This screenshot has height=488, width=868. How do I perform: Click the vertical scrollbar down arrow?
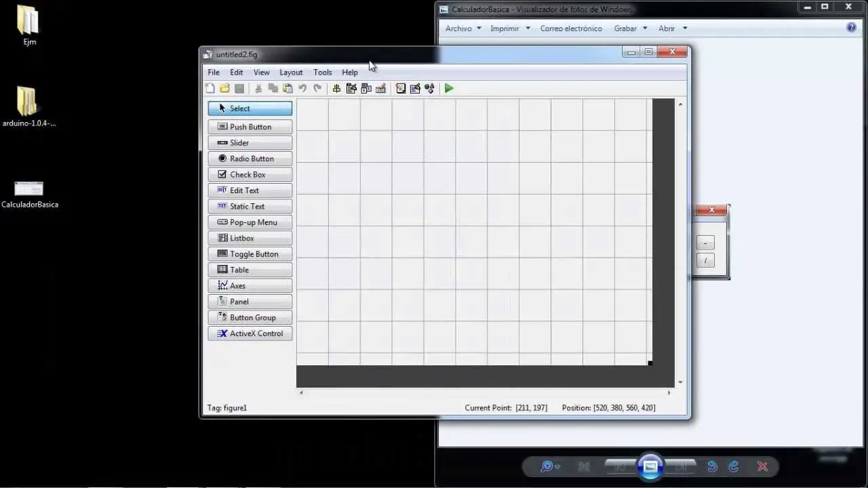tap(680, 382)
